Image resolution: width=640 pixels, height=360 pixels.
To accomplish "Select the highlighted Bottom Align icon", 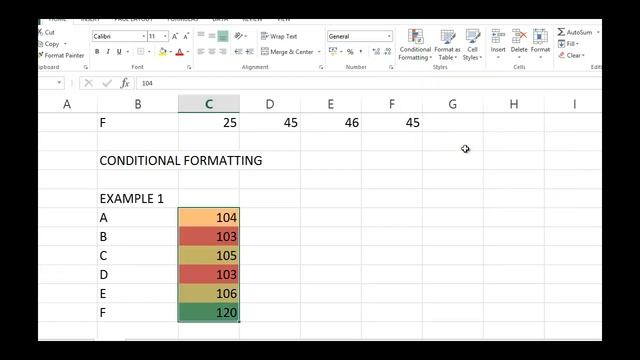I will tap(223, 36).
